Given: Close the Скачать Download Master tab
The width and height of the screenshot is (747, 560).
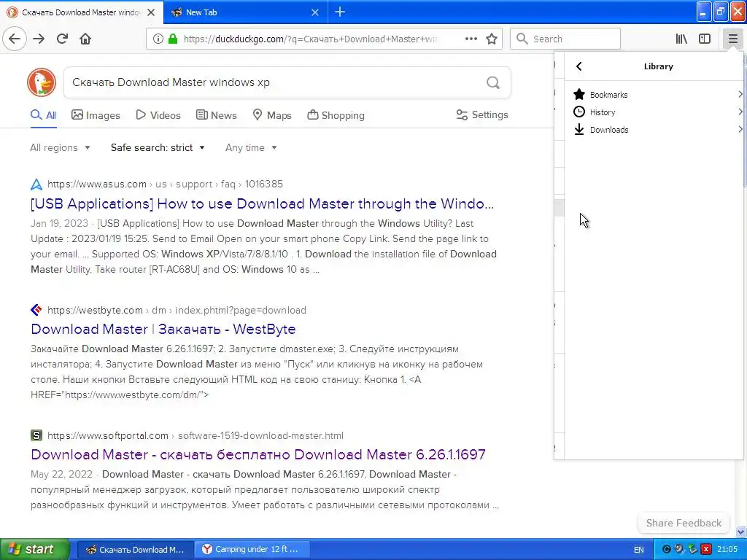Looking at the screenshot, I should click(151, 12).
